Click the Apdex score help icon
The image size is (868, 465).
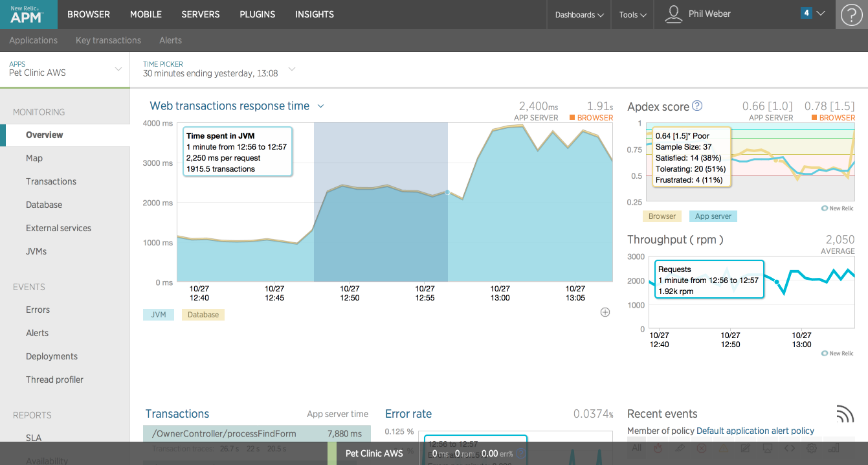(697, 106)
